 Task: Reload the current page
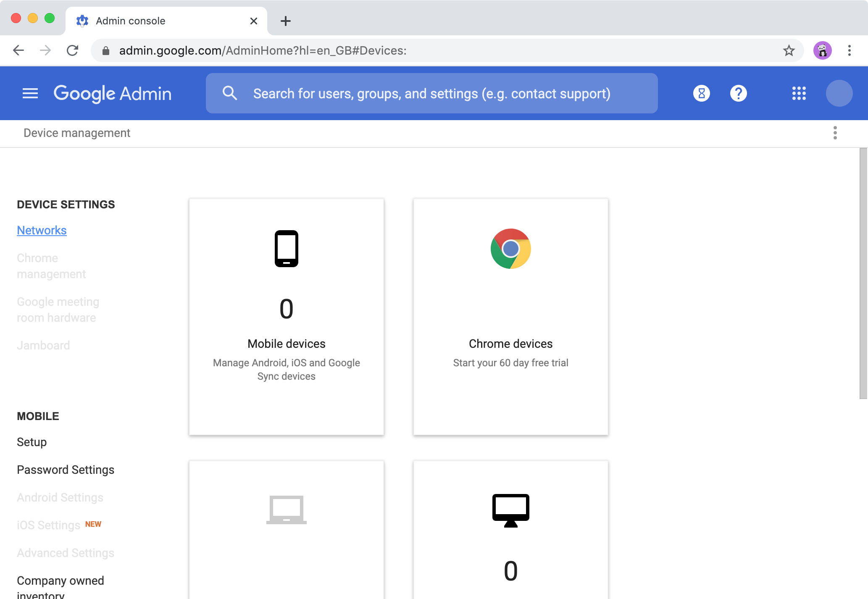[x=73, y=50]
